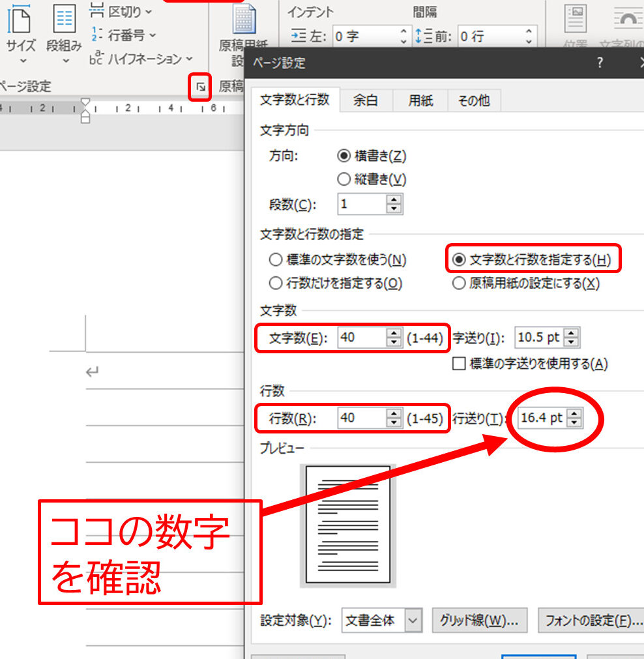Click the 区切り (Breaks) icon
Viewport: 644px width, 659px height.
point(119,12)
